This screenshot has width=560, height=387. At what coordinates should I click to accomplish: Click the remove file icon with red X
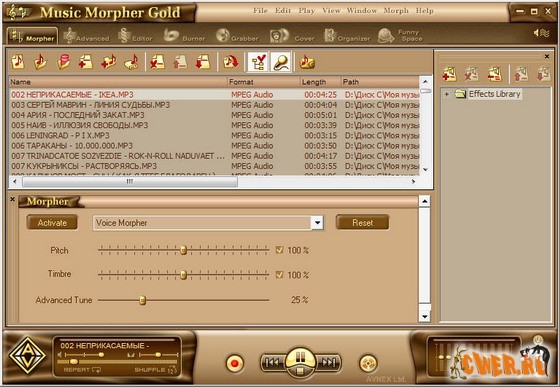click(158, 62)
